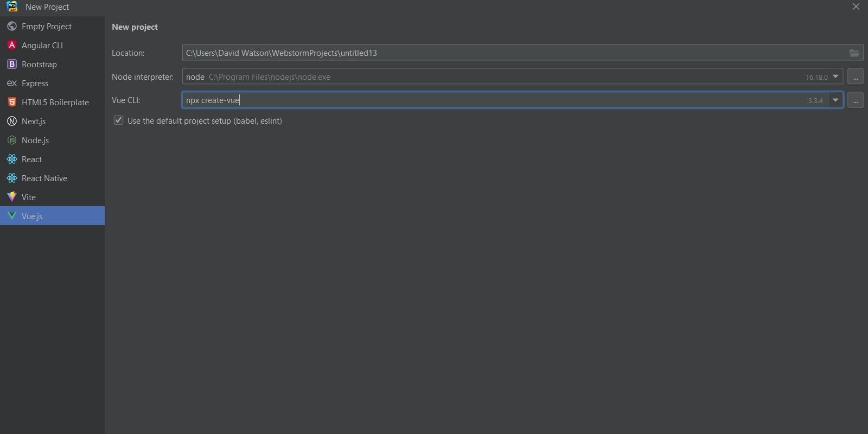This screenshot has width=868, height=434.
Task: Expand the Vue CLI dropdown arrow
Action: click(x=835, y=100)
